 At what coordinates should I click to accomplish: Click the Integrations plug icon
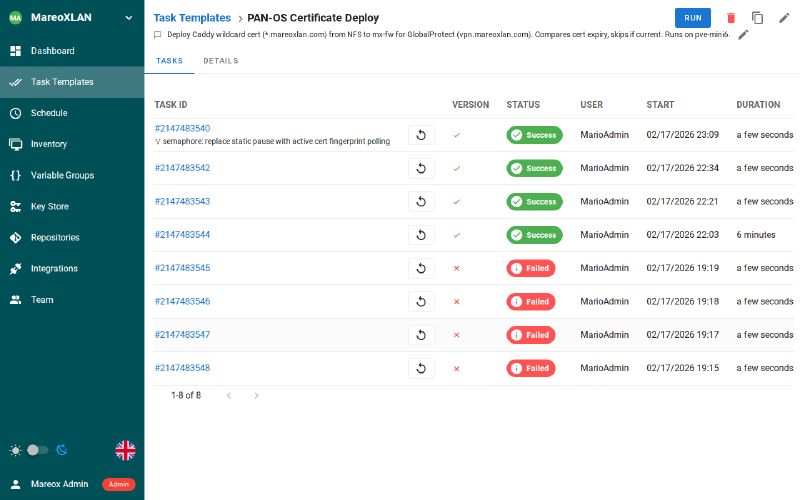pos(16,269)
